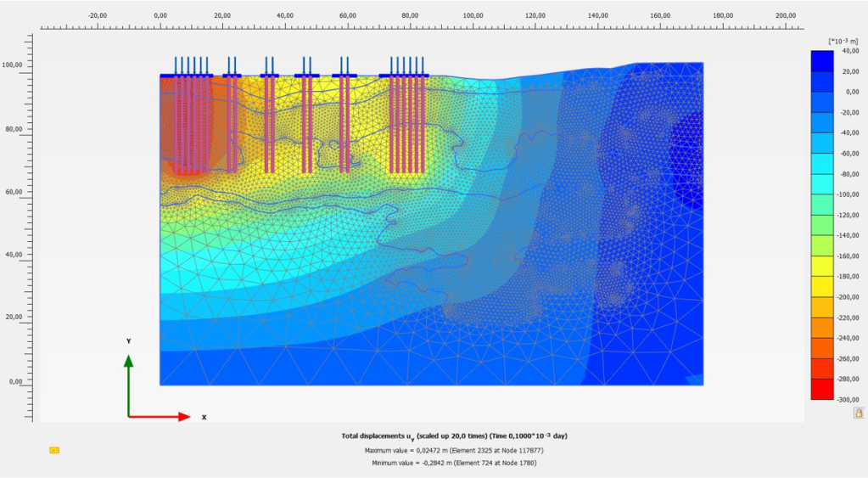Click the 200,00 mark on horizontal ruler
The image size is (868, 478).
click(x=786, y=15)
